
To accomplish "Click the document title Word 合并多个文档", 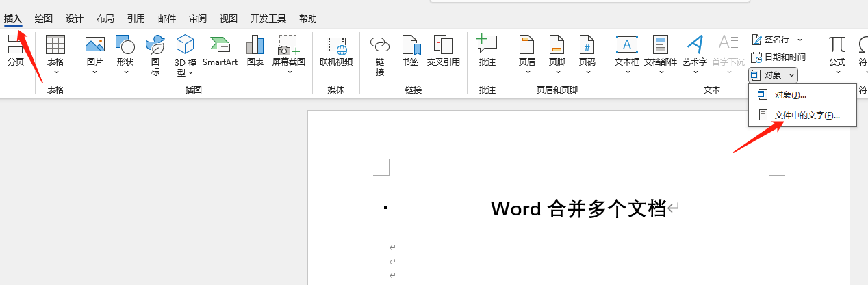I will (578, 208).
